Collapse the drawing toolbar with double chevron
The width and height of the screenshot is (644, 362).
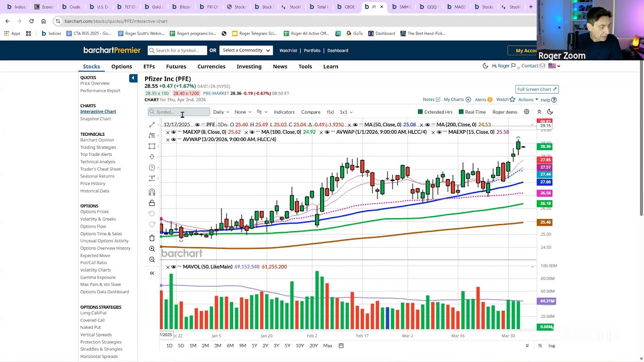coord(152,273)
